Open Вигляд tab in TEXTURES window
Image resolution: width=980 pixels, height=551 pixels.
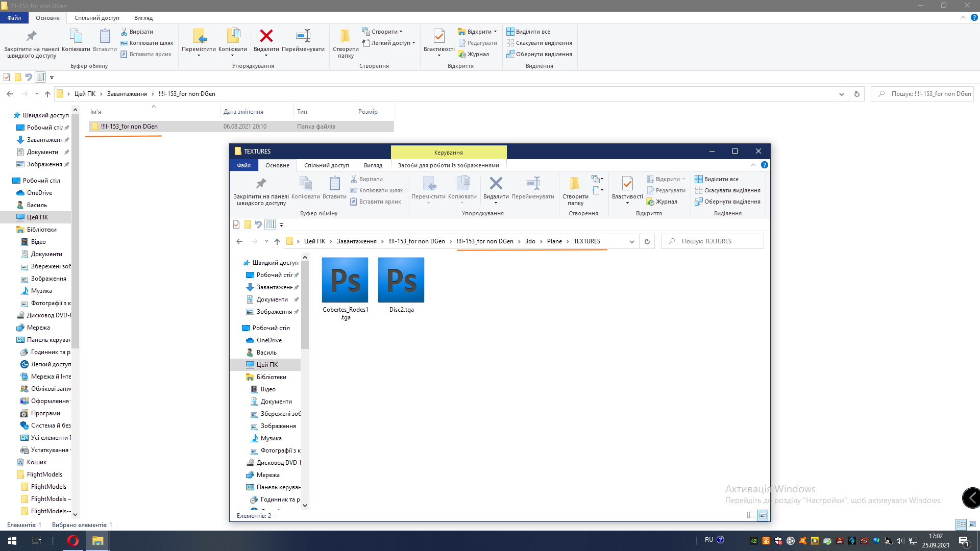[373, 165]
